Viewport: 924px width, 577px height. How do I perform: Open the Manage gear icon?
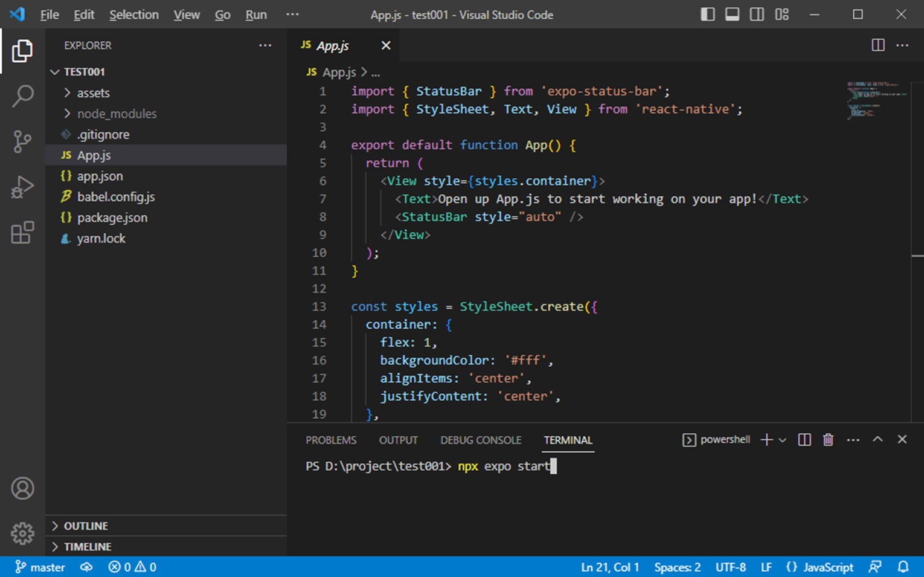coord(22,533)
